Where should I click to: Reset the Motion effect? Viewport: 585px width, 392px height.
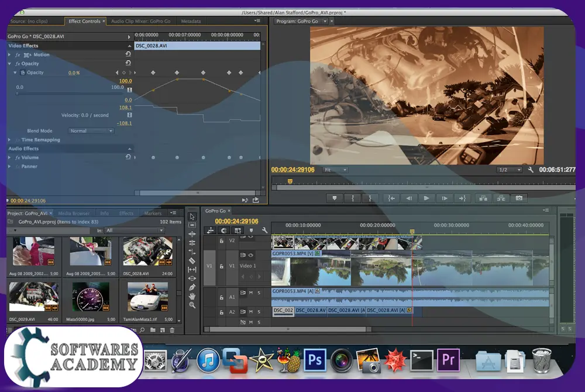click(128, 54)
